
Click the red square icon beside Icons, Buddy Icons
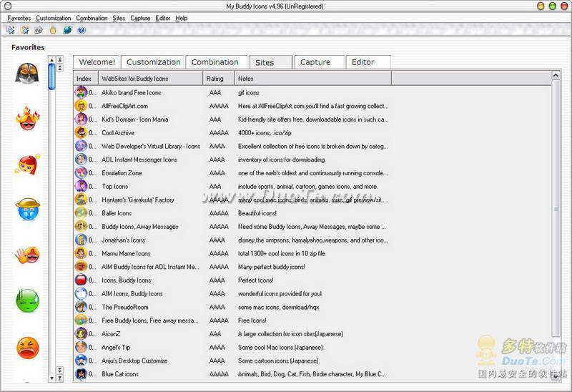(81, 280)
